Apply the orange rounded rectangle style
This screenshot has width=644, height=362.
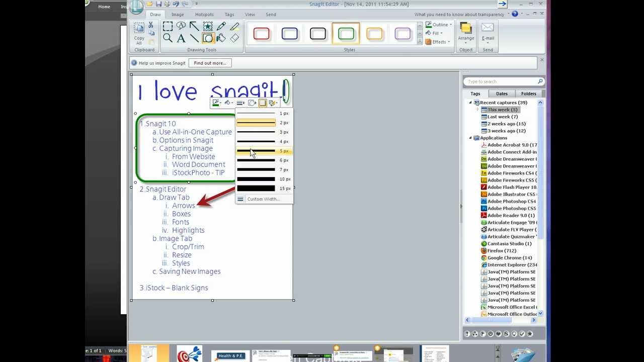tap(374, 34)
